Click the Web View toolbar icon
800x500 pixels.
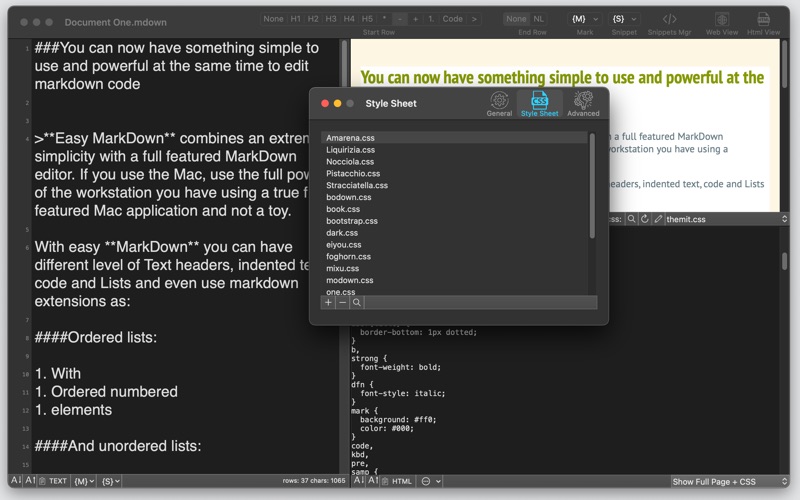tap(721, 19)
